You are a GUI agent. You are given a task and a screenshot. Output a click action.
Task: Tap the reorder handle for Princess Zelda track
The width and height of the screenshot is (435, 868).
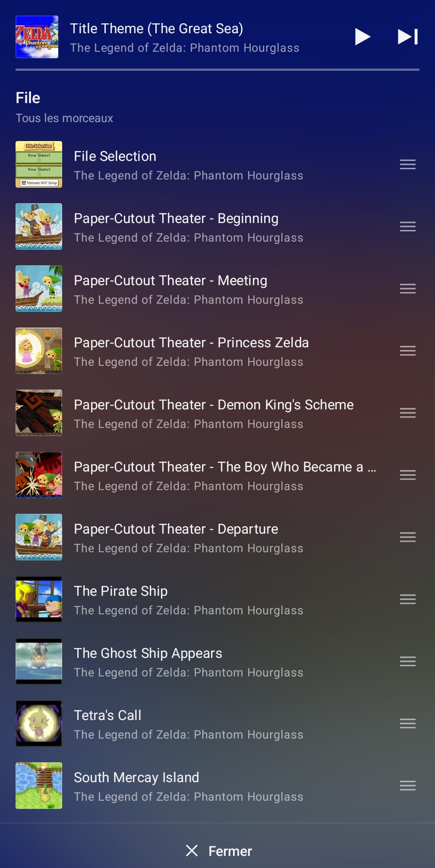tap(407, 351)
